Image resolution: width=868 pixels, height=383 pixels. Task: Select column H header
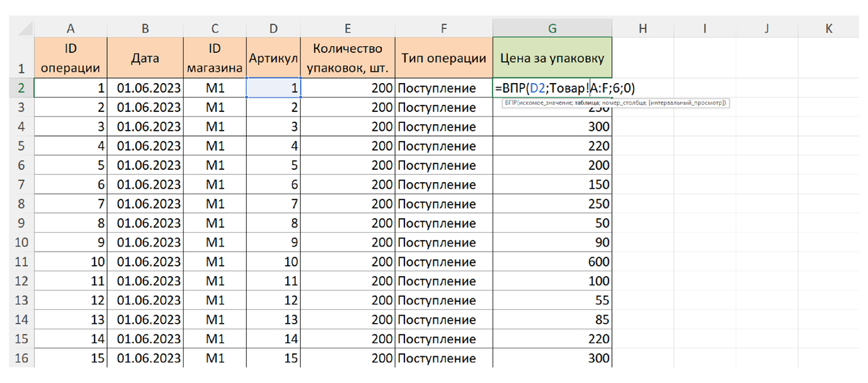point(642,28)
